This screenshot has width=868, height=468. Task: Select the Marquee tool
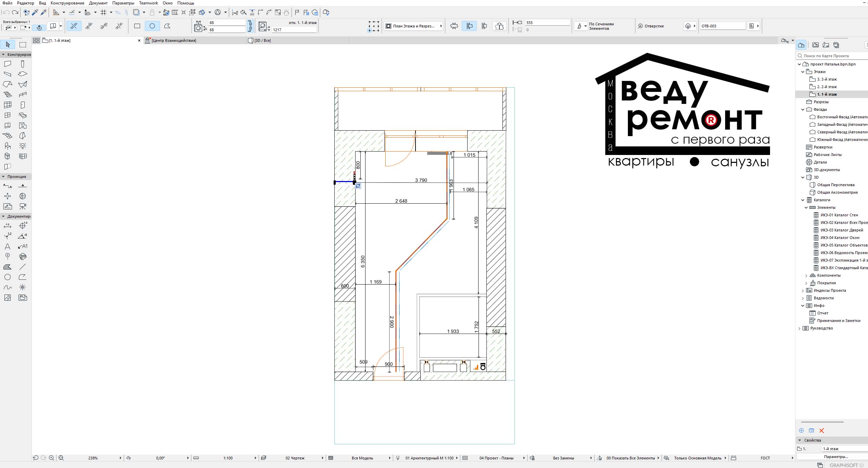click(x=23, y=45)
